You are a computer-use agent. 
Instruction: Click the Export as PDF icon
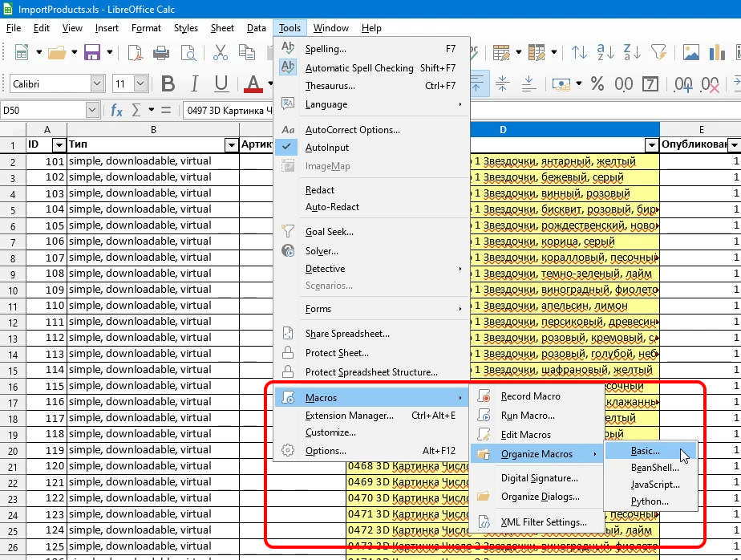pyautogui.click(x=136, y=53)
